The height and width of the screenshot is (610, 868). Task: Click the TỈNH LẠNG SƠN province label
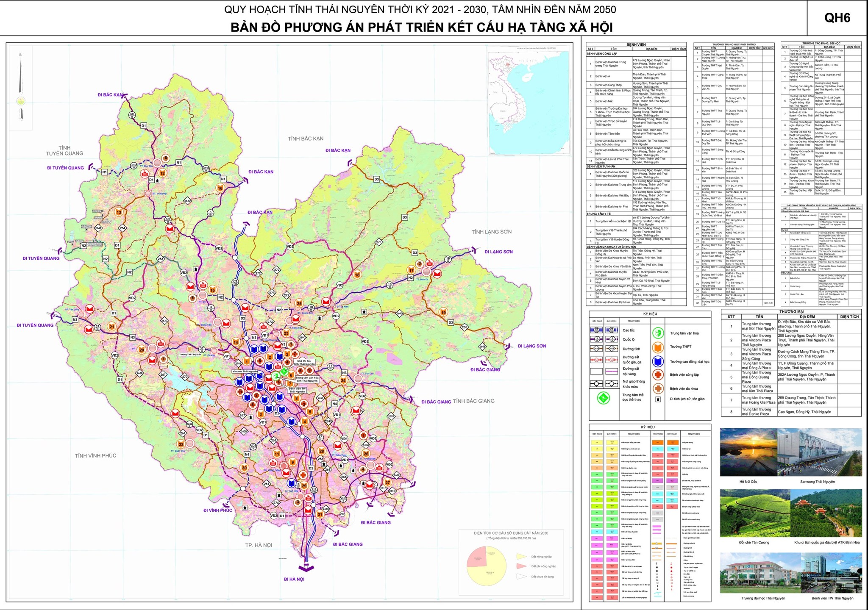(x=492, y=232)
